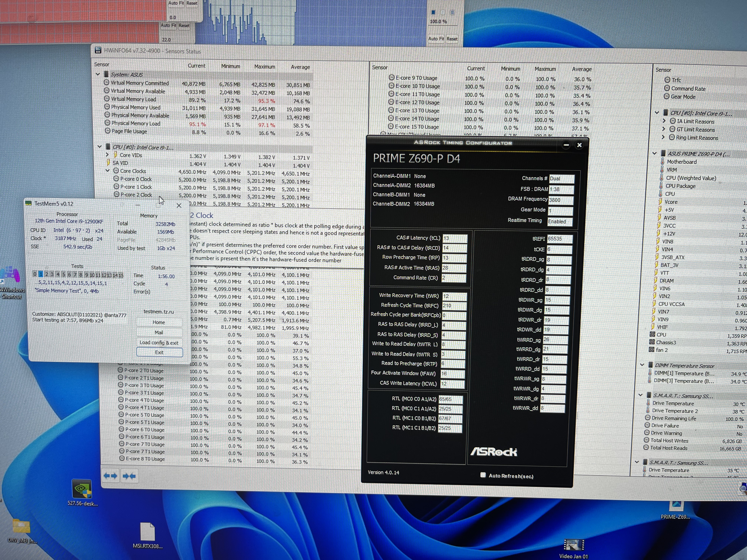The height and width of the screenshot is (560, 747).
Task: Collapse the DIMM Temperature Sensor group
Action: point(642,365)
